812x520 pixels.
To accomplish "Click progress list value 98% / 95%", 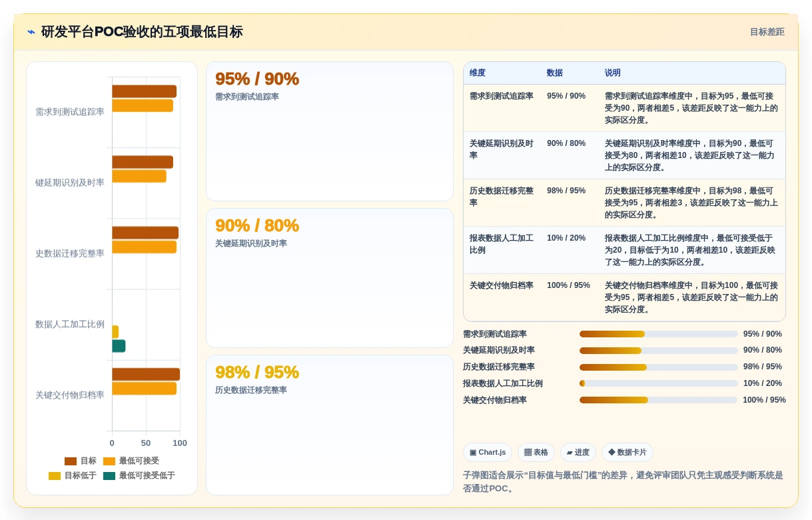I will [x=763, y=367].
